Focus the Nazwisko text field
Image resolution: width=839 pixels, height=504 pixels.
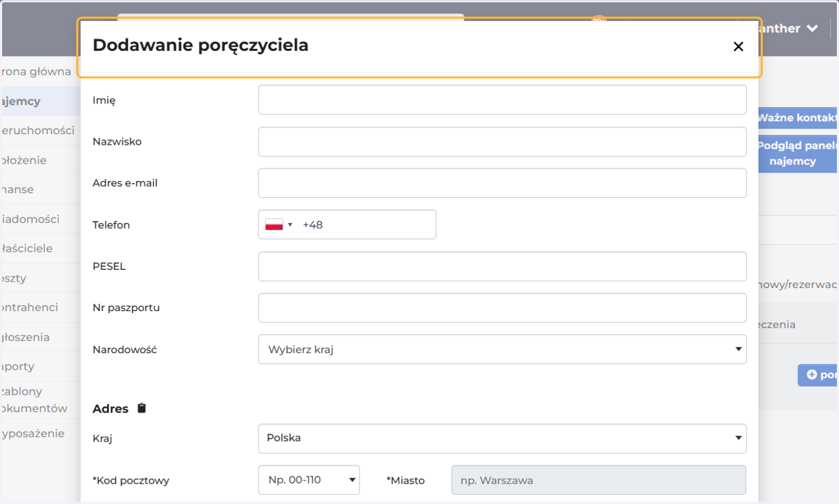click(x=502, y=142)
